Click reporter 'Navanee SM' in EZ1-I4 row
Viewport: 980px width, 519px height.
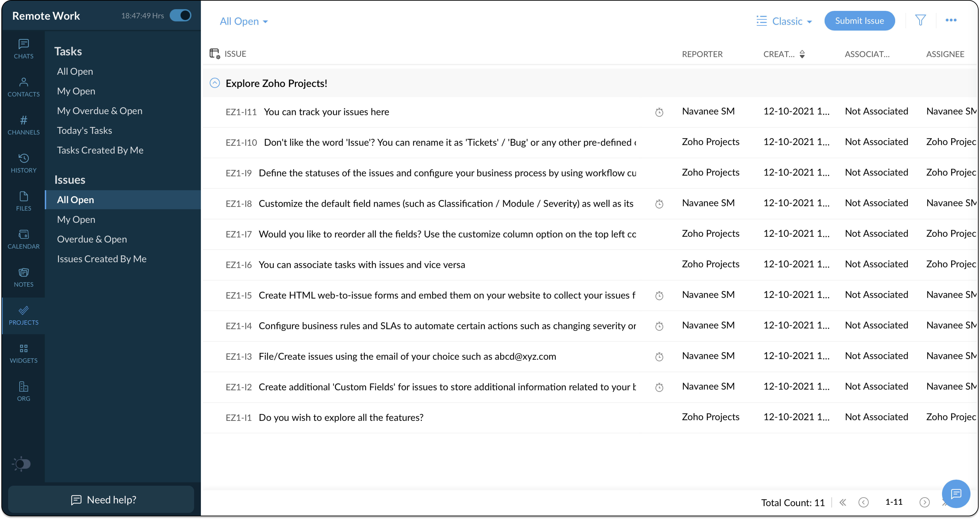click(x=708, y=325)
